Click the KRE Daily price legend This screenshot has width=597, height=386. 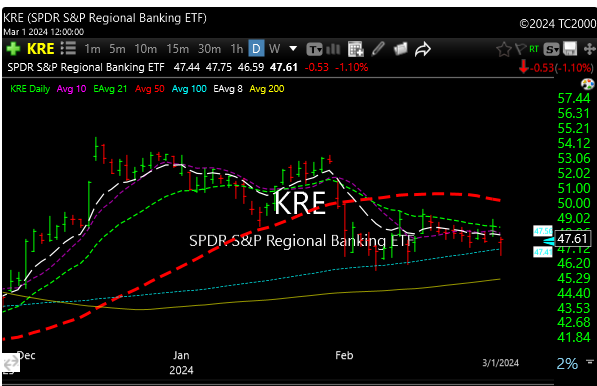[x=30, y=89]
